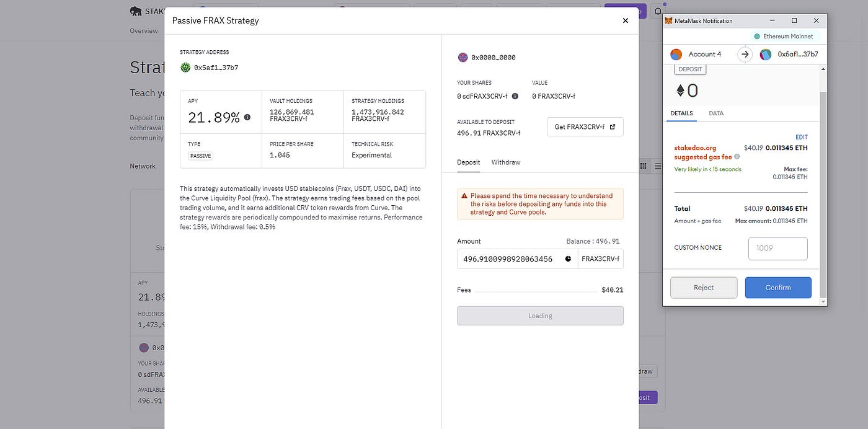Click the 0x0000…0000 wallet address text
Viewport: 868px width, 429px height.
[494, 58]
